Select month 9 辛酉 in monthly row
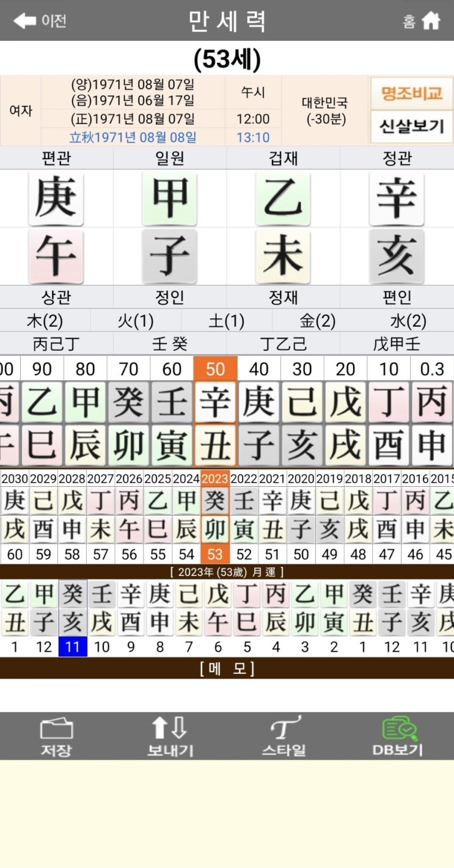Image resolution: width=454 pixels, height=868 pixels. 130,618
